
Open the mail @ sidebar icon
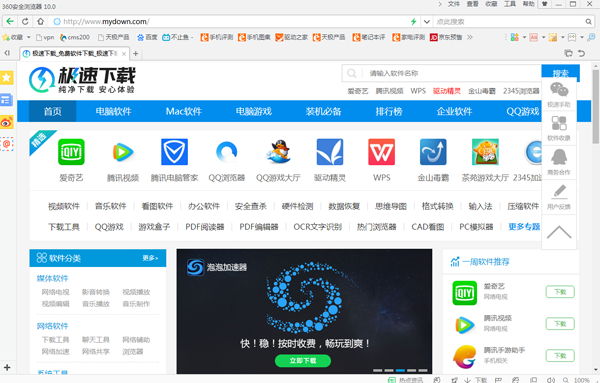7,144
